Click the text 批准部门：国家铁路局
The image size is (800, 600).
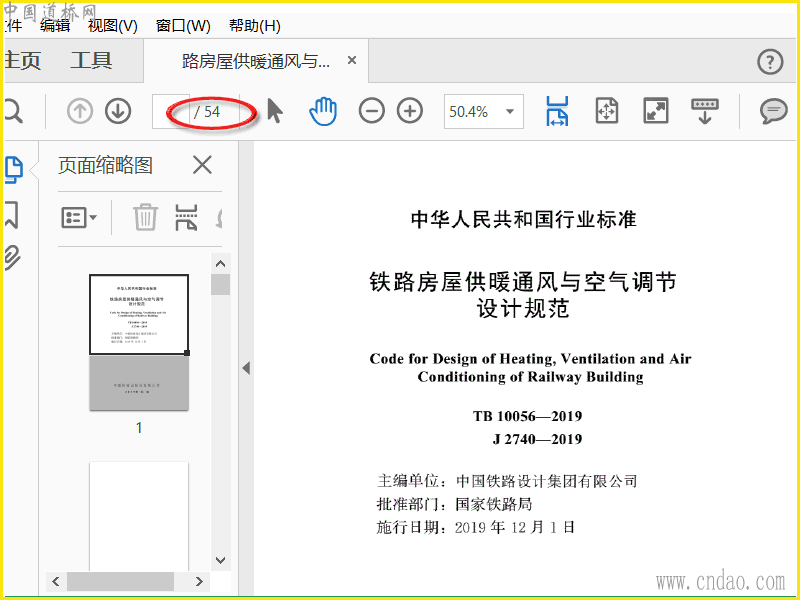coord(455,505)
